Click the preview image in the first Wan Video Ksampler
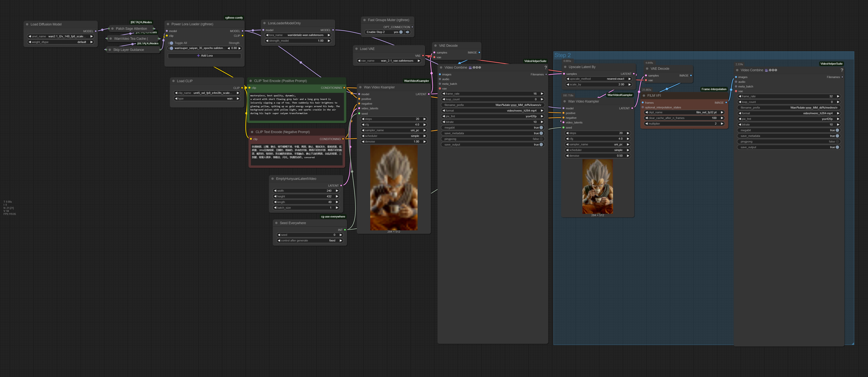The width and height of the screenshot is (868, 377). click(394, 188)
